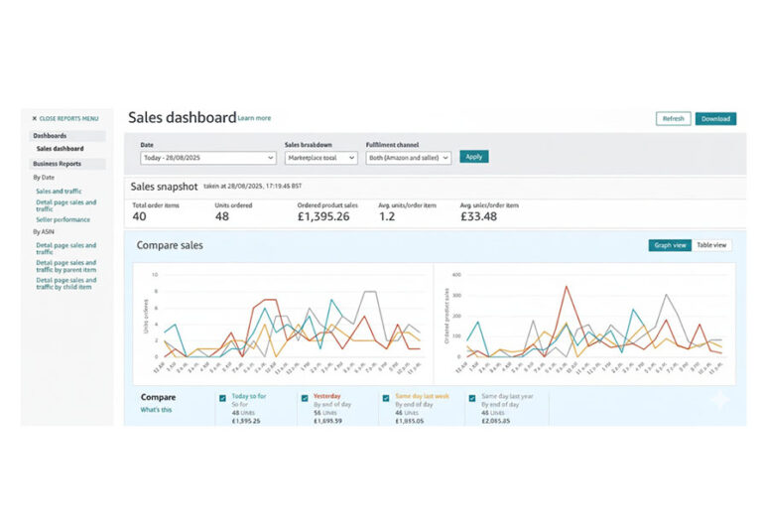Screen dimensions: 762x532
Task: Uncheck the 'Yesterday' comparison checkbox
Action: (305, 398)
